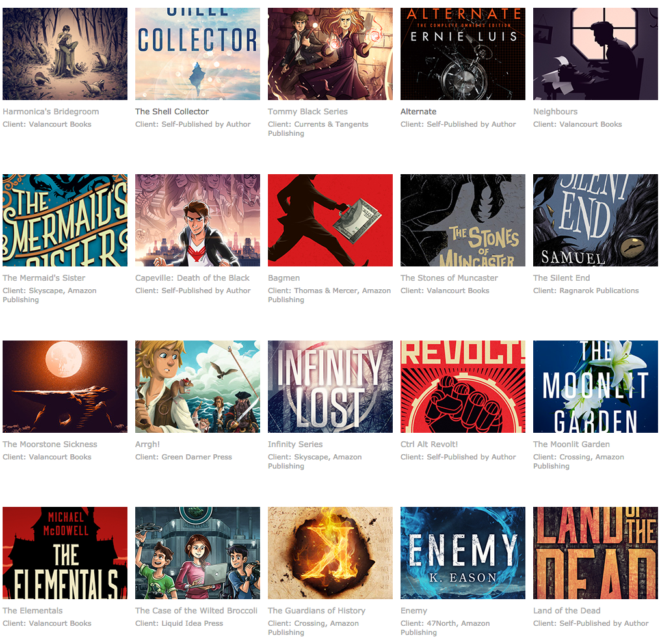Click The Guardians of History title link
The width and height of the screenshot is (660, 644).
(x=317, y=610)
